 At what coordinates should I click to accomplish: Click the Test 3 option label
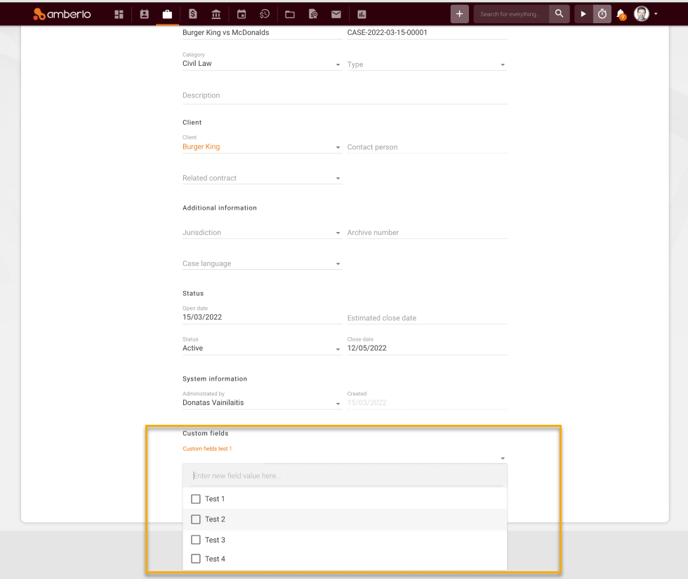point(215,540)
